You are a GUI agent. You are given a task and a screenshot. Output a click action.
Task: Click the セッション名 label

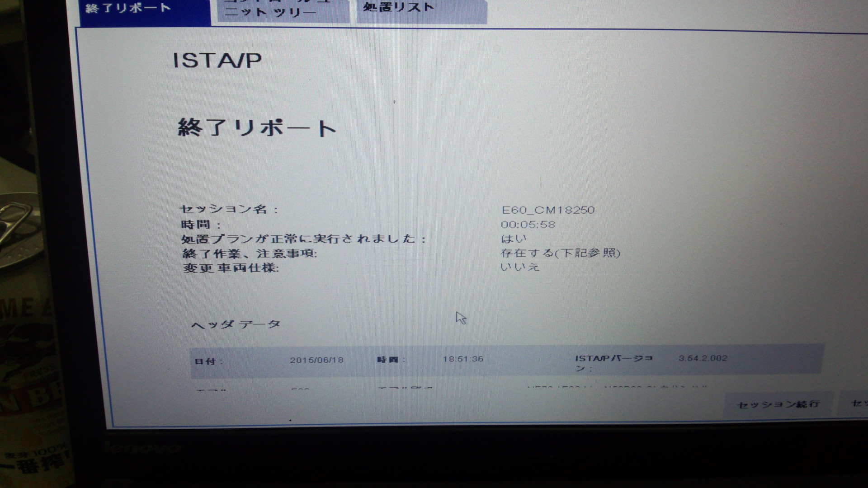229,210
